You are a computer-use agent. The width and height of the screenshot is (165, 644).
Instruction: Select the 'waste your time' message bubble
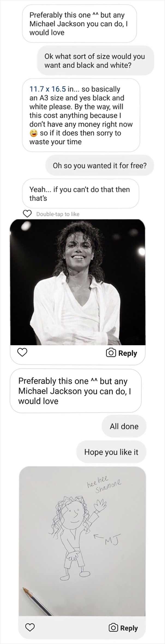click(81, 115)
